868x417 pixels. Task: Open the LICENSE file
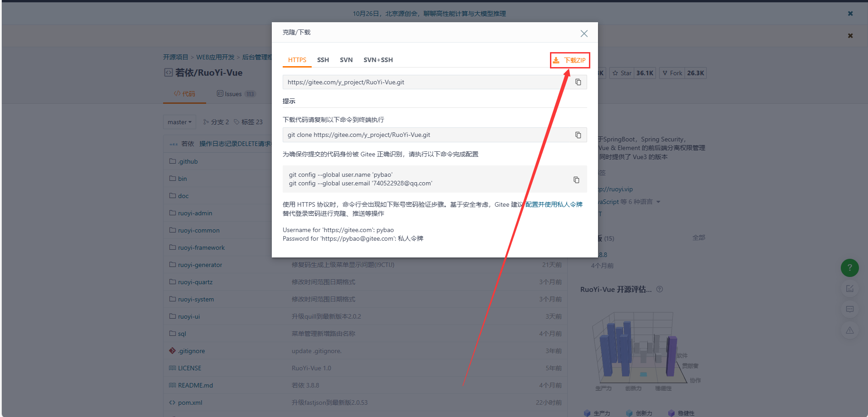click(x=189, y=368)
